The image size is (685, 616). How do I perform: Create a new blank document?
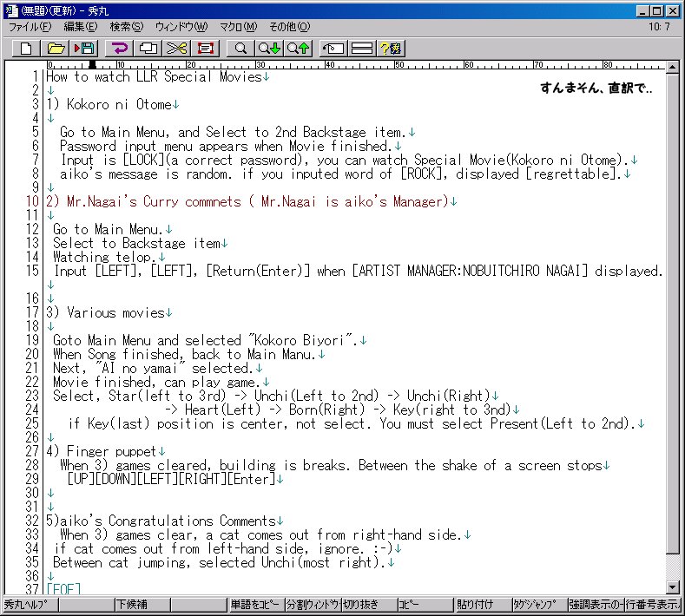[26, 48]
